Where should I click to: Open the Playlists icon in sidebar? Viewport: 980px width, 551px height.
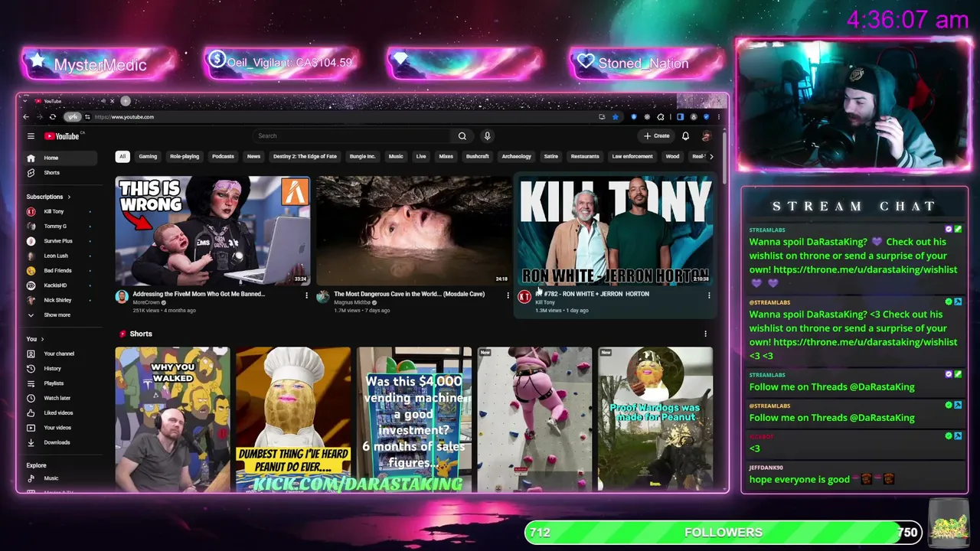point(31,383)
